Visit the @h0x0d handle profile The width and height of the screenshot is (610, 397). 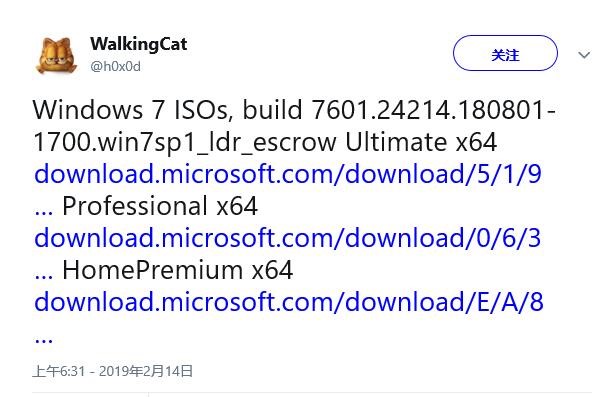pyautogui.click(x=116, y=67)
